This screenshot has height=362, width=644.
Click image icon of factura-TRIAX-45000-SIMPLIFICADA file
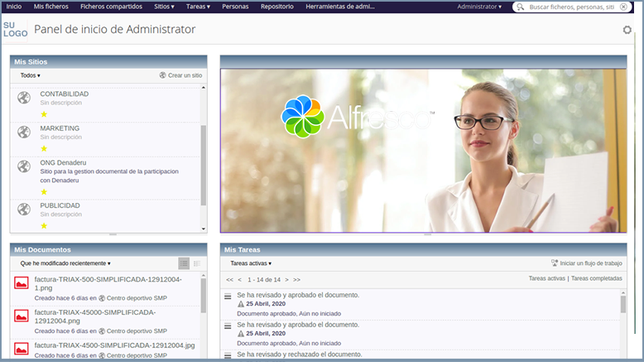point(22,316)
